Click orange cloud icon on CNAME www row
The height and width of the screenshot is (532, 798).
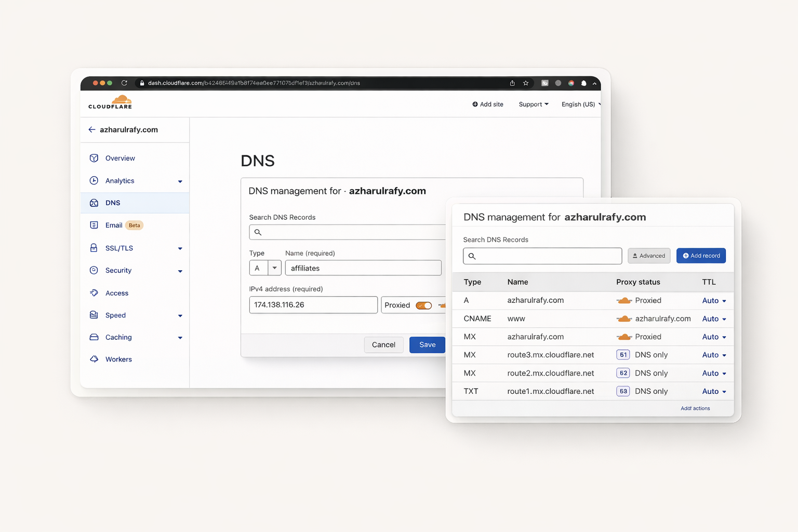pos(624,319)
